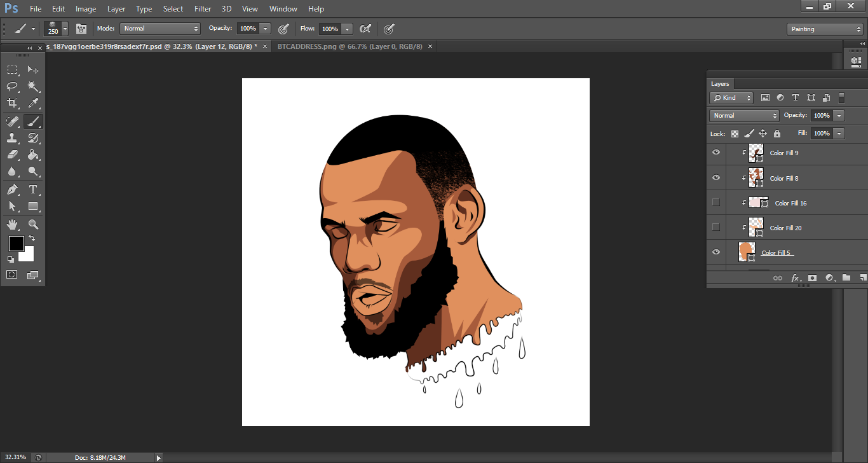Screen dimensions: 868x463
Task: Expand the brush Opacity slider arrow
Action: [265, 29]
